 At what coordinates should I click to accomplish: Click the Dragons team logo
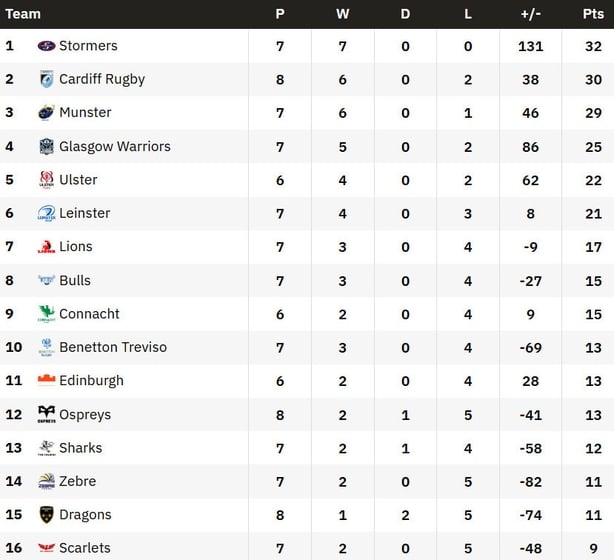tap(46, 515)
